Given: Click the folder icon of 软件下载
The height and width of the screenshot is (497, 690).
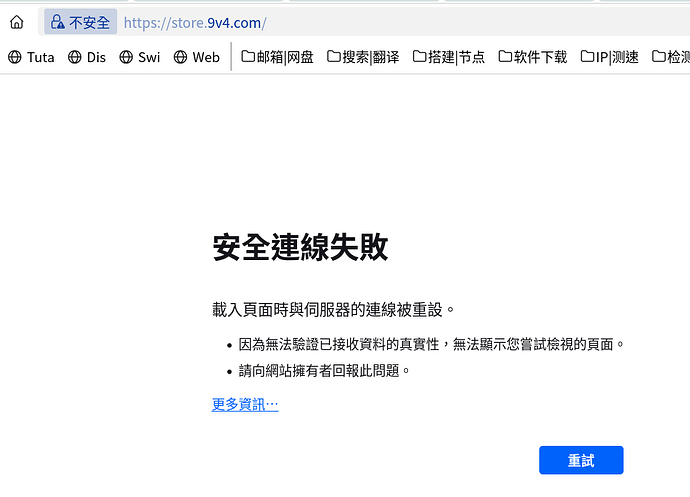Looking at the screenshot, I should 505,56.
